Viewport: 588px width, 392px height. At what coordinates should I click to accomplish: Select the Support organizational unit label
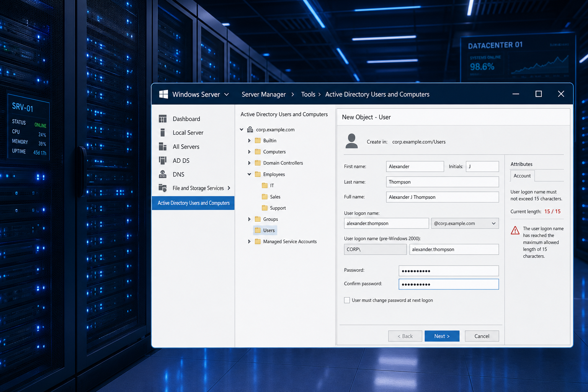(278, 208)
